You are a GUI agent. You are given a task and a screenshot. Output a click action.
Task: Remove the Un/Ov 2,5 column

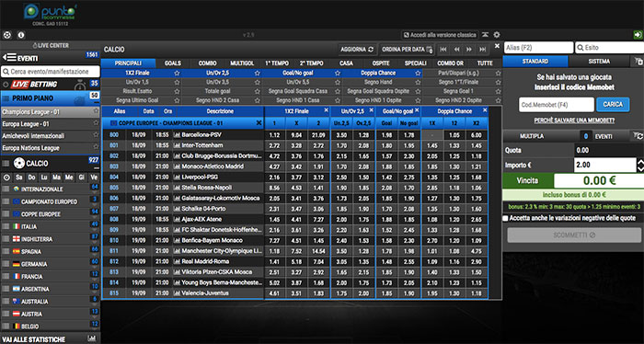[371, 110]
